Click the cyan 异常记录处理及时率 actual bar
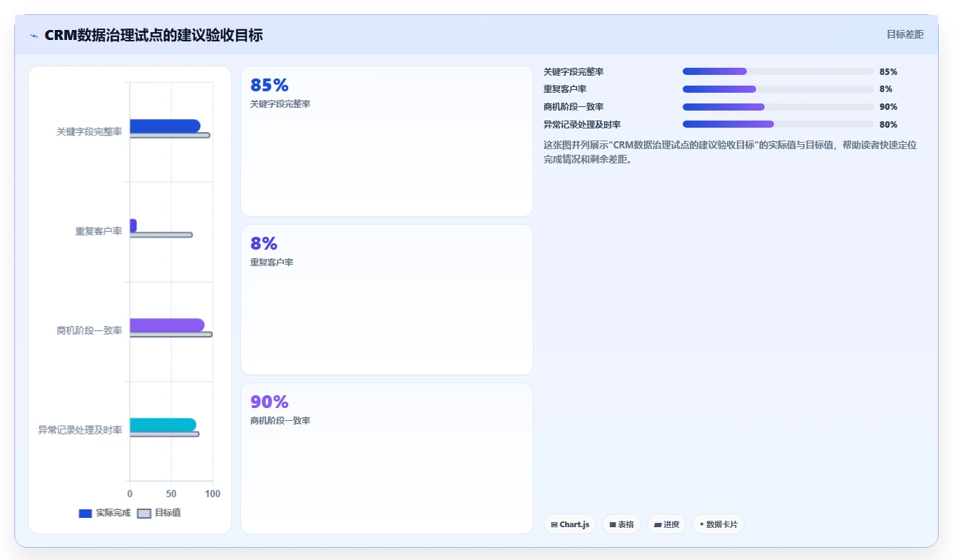 (x=163, y=425)
